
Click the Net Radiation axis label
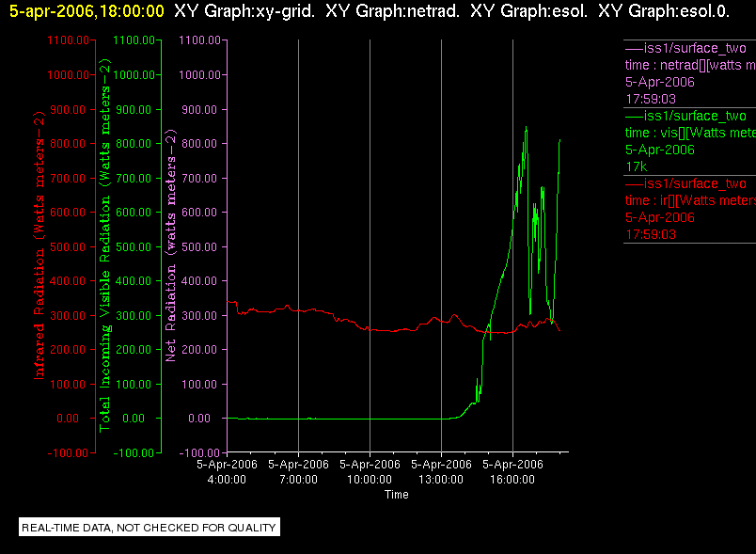[171, 245]
